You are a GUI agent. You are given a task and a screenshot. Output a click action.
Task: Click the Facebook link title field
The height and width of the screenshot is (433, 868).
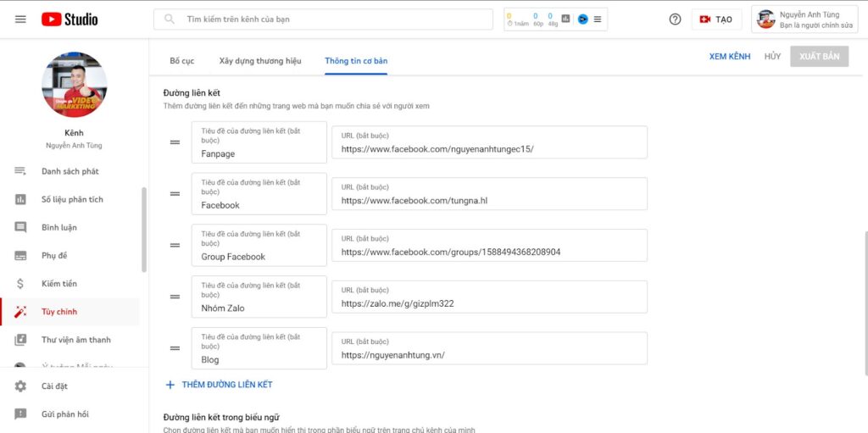click(259, 194)
